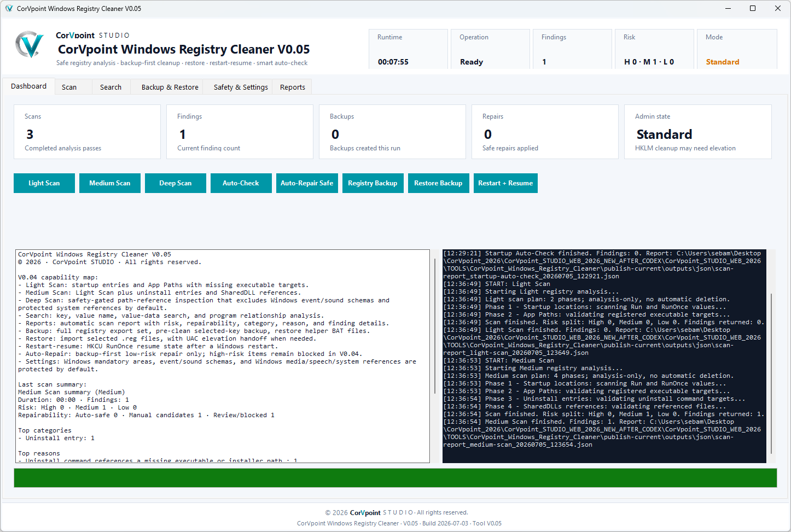Click the summary text panel scrollbar

pyautogui.click(x=435, y=325)
